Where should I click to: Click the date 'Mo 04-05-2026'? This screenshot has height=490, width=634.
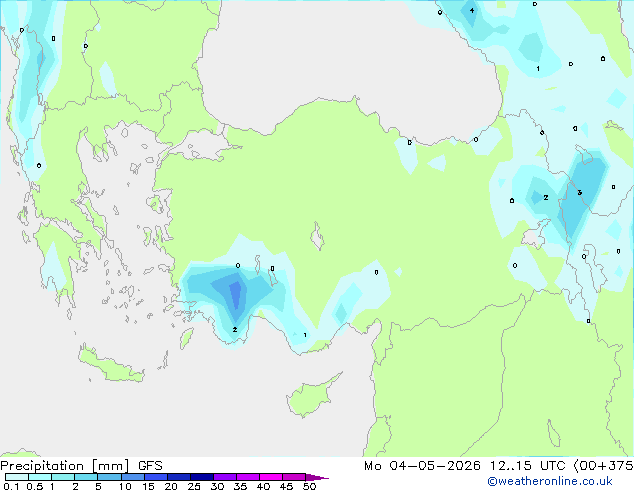pyautogui.click(x=422, y=466)
